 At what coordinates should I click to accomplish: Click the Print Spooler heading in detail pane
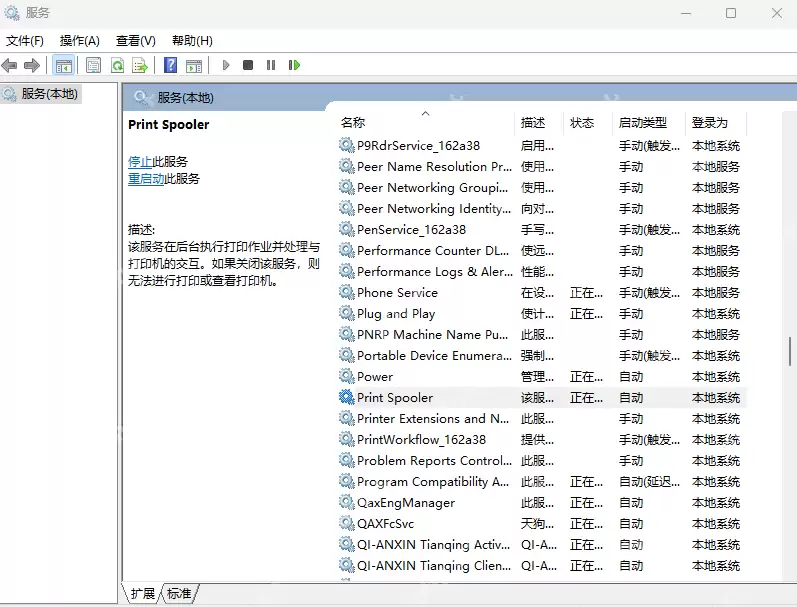[169, 125]
